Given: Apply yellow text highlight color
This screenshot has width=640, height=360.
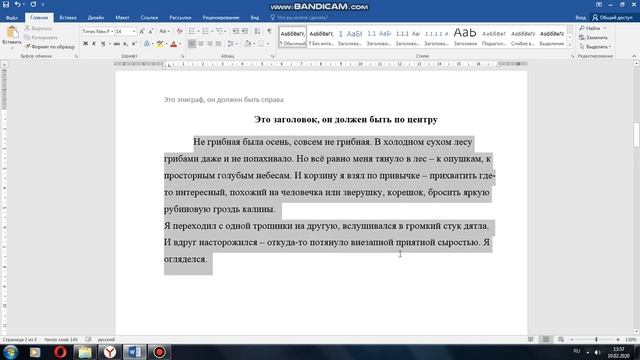Looking at the screenshot, I should click(x=160, y=44).
